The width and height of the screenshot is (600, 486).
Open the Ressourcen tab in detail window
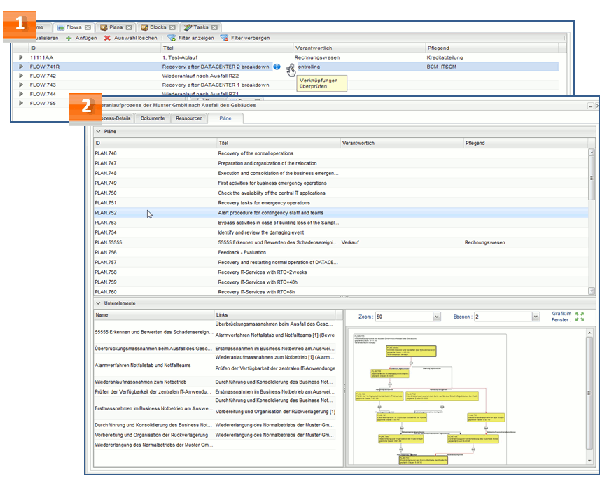click(189, 118)
